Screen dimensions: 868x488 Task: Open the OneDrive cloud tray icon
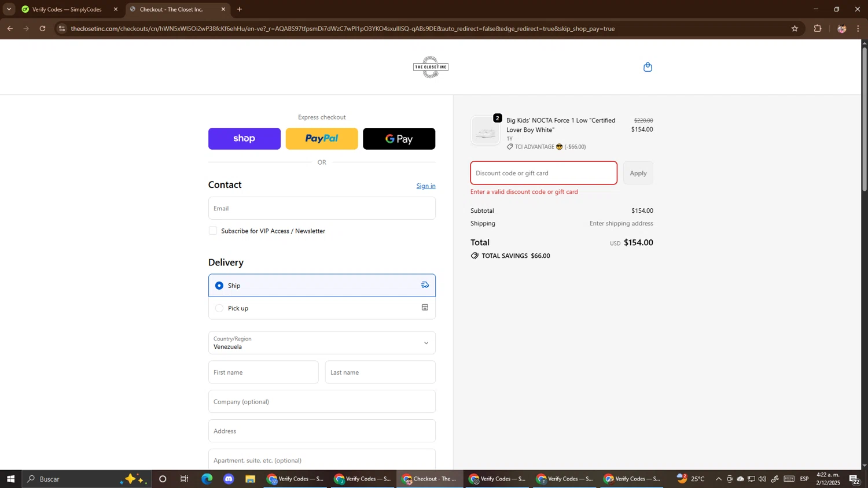(740, 479)
